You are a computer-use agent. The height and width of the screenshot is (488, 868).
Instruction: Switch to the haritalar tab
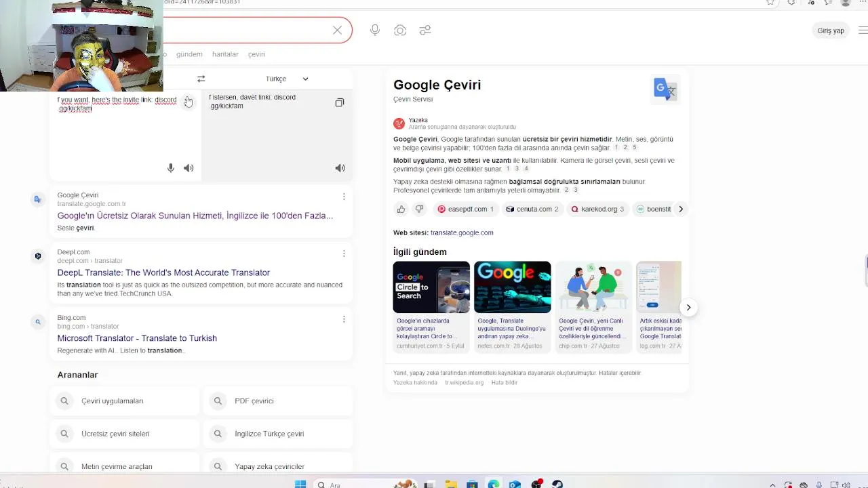click(225, 54)
